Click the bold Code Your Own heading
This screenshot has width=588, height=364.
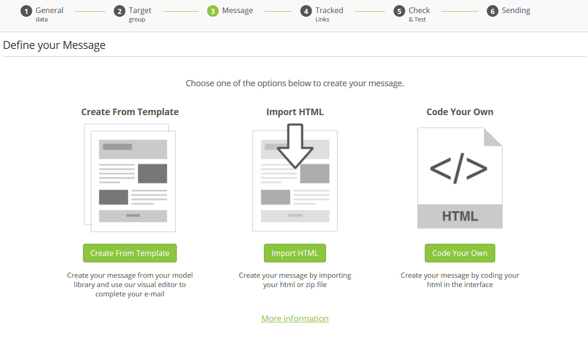tap(460, 112)
